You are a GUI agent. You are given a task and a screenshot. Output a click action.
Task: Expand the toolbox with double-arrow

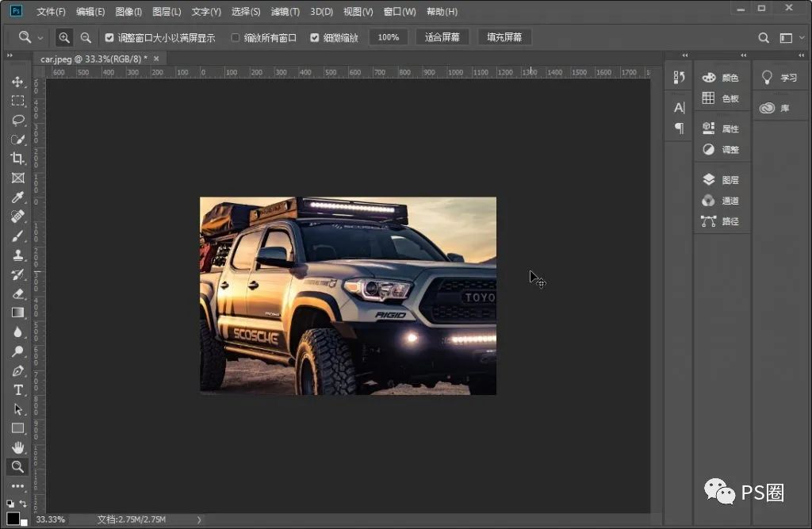tap(10, 55)
